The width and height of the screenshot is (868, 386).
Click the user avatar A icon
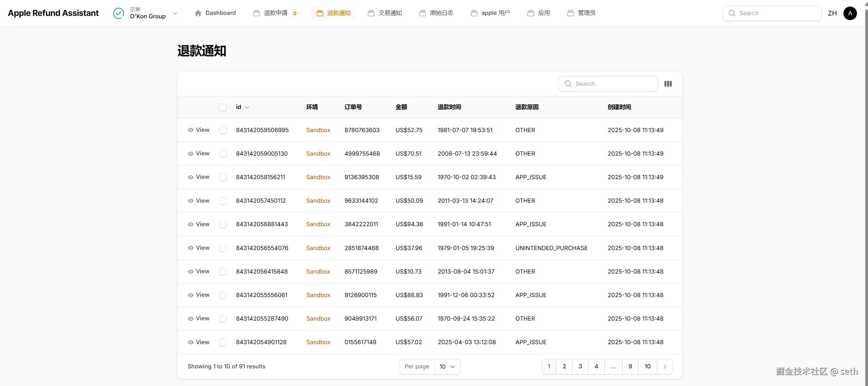850,13
